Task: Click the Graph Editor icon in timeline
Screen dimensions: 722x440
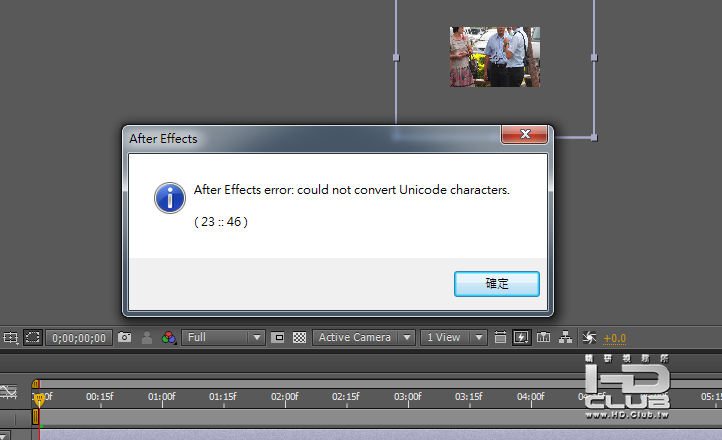Action: [x=8, y=392]
